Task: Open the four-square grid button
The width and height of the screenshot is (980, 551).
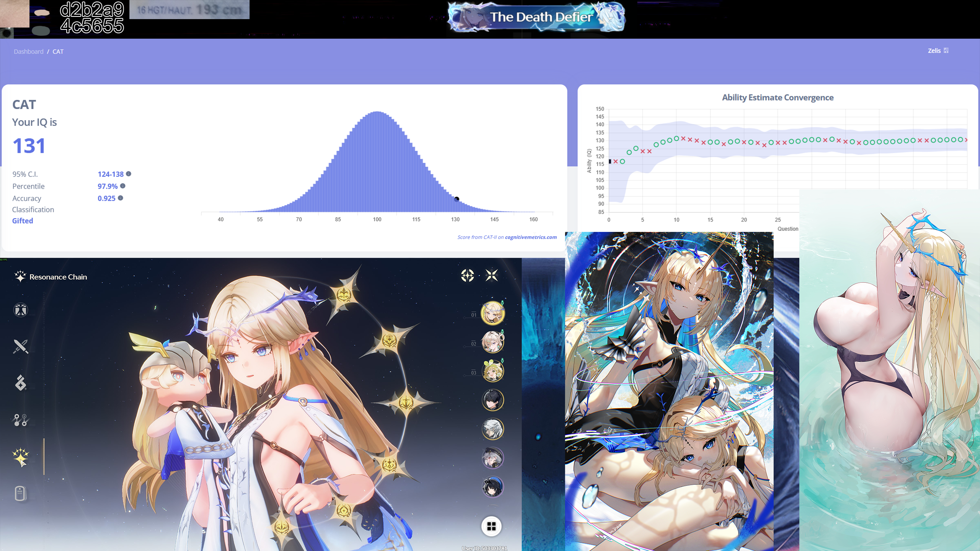Action: click(492, 527)
